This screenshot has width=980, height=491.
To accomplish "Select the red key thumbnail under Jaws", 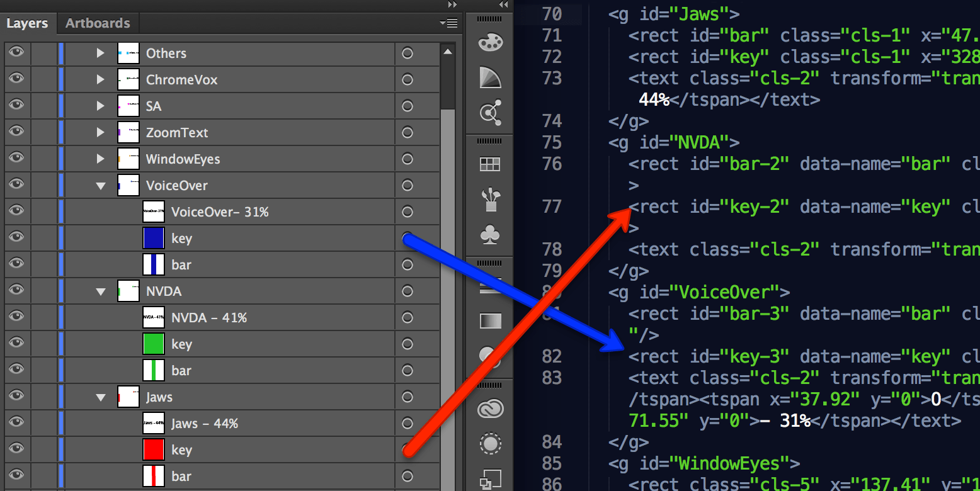I will (154, 450).
